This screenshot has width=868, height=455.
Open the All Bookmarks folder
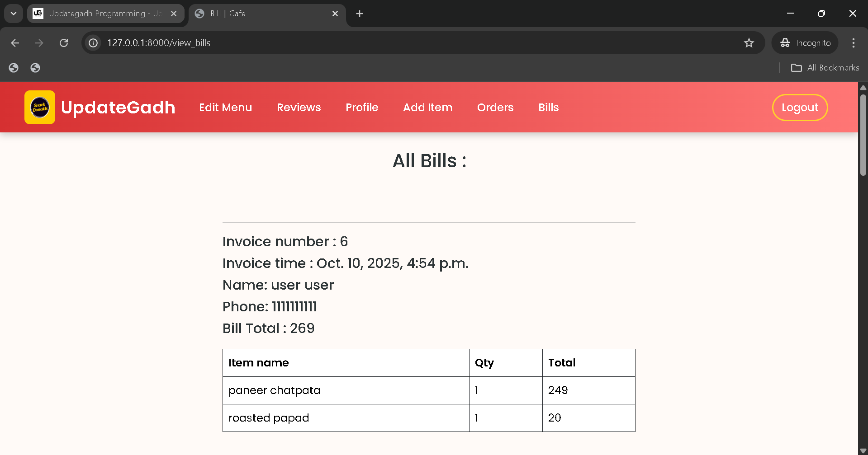tap(825, 68)
